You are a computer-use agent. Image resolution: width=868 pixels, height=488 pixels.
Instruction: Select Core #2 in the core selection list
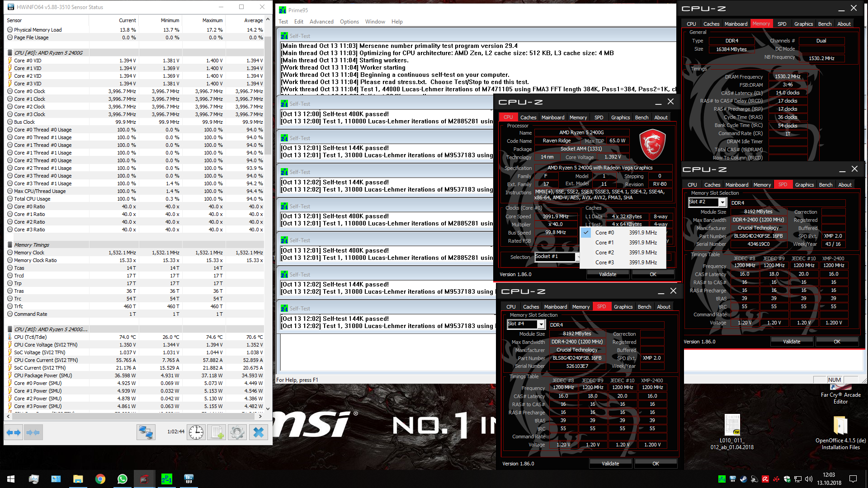click(604, 252)
